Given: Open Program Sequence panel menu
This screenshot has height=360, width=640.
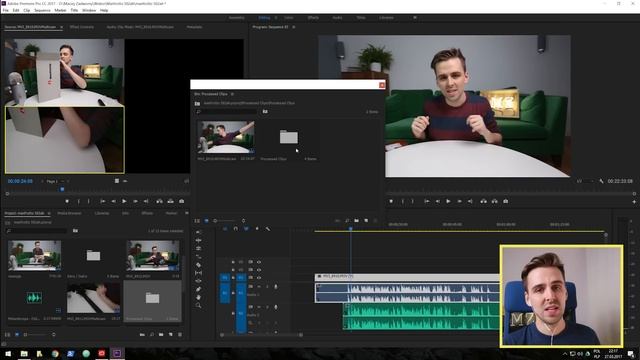Looking at the screenshot, I should coord(293,27).
